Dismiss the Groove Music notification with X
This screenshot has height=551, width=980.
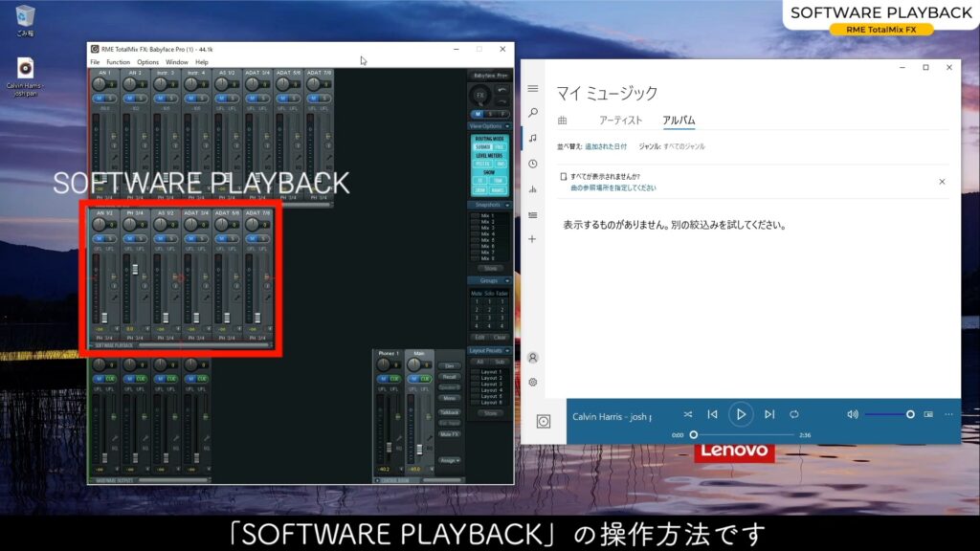pos(942,182)
